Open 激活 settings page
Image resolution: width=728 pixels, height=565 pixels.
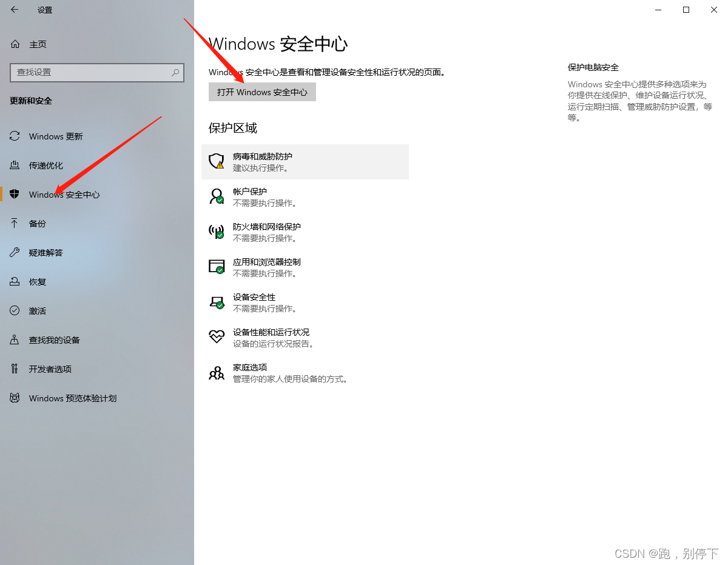97,311
